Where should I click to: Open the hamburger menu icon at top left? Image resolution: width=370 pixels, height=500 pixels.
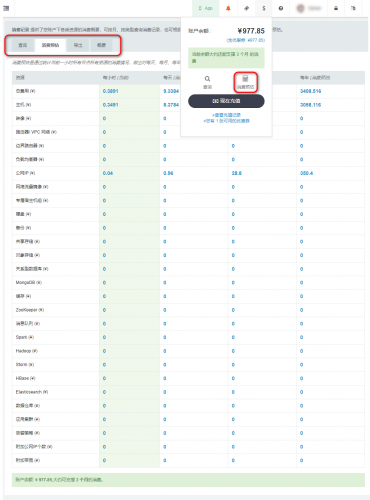(x=6, y=8)
